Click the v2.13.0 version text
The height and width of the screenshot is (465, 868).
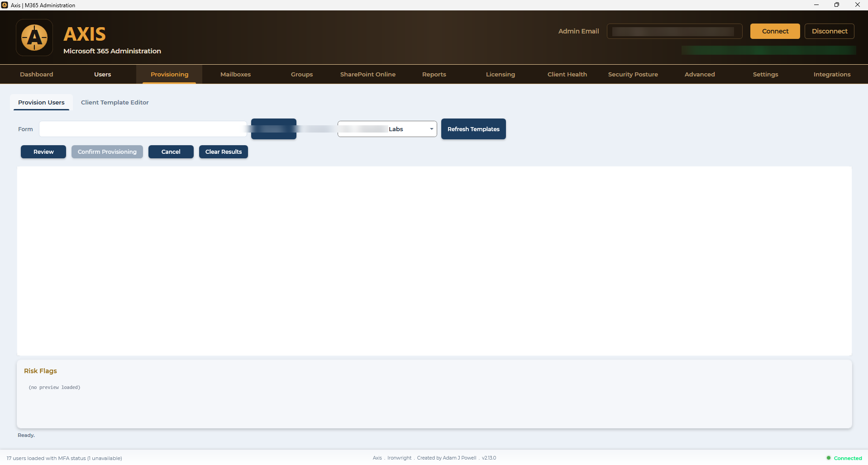[489, 458]
